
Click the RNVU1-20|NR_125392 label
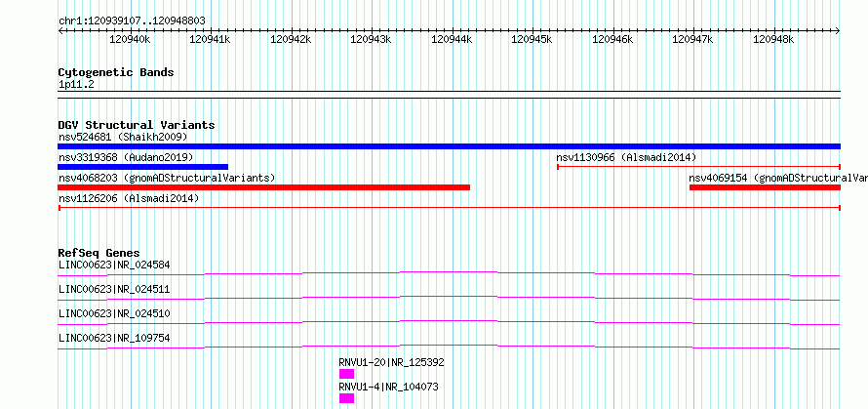[391, 362]
